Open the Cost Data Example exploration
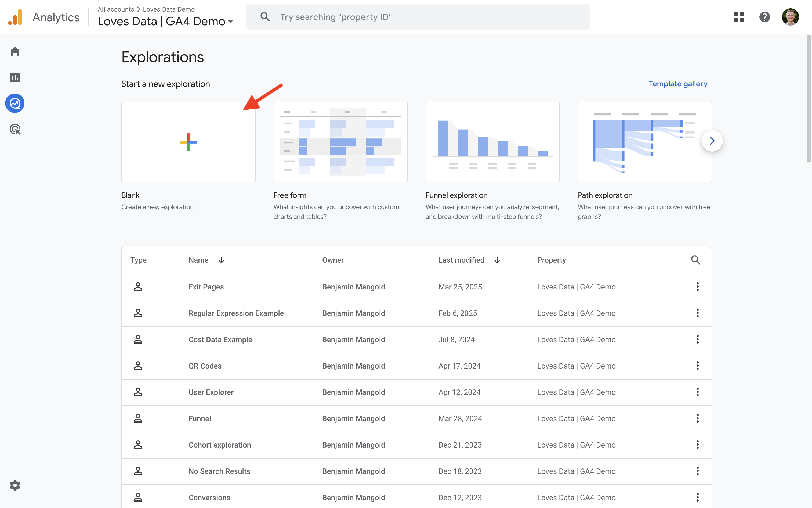The width and height of the screenshot is (812, 508). pos(220,339)
